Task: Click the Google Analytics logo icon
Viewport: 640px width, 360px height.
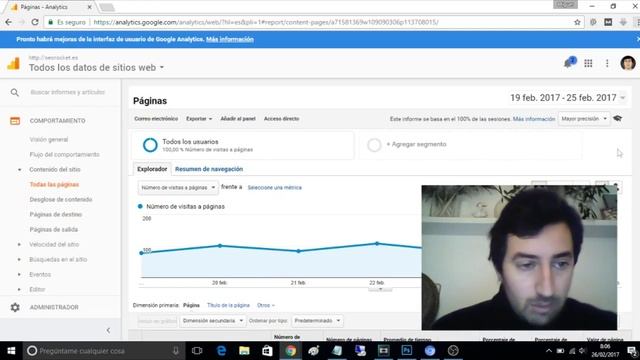Action: click(13, 63)
